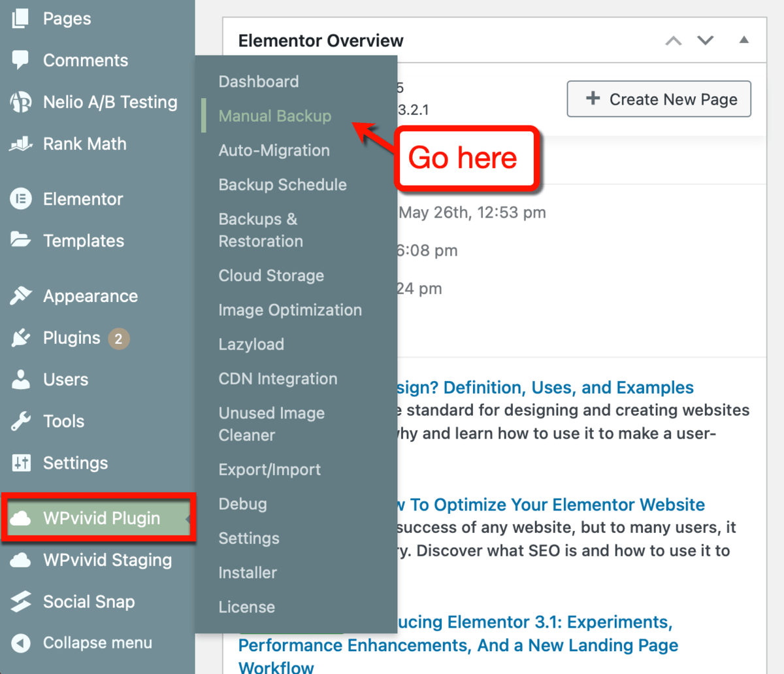Select License in WPvivid submenu
The height and width of the screenshot is (674, 784).
click(246, 607)
